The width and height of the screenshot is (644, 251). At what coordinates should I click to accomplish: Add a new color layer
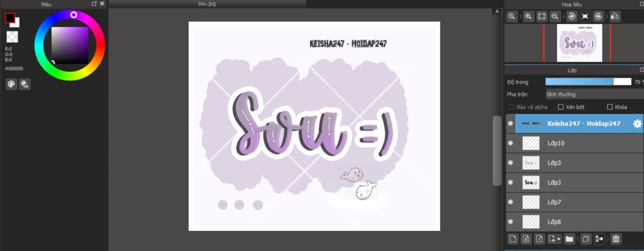point(513,238)
